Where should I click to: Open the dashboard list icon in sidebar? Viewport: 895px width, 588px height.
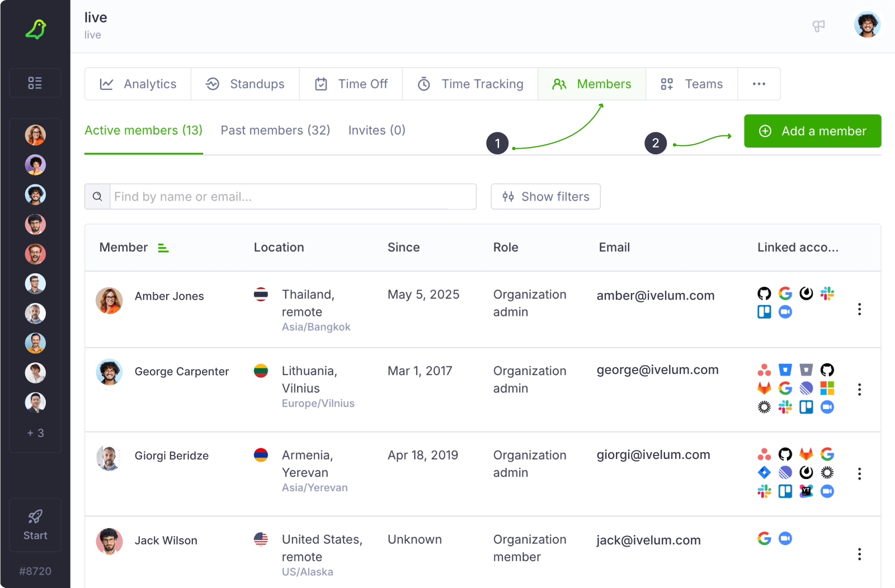tap(35, 83)
